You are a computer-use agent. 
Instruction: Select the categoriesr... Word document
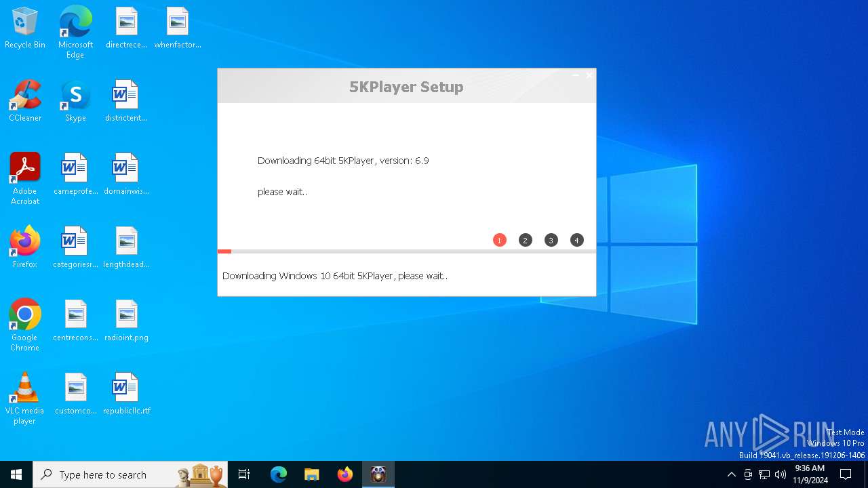75,248
